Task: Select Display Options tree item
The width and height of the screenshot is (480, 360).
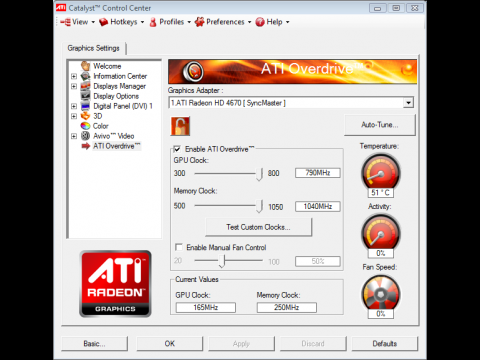Action: coord(116,96)
